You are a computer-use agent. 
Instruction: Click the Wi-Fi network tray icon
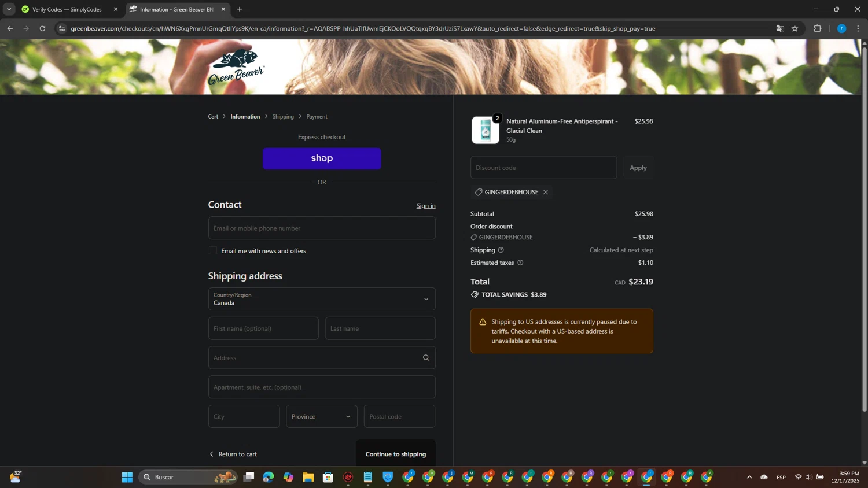point(798,477)
